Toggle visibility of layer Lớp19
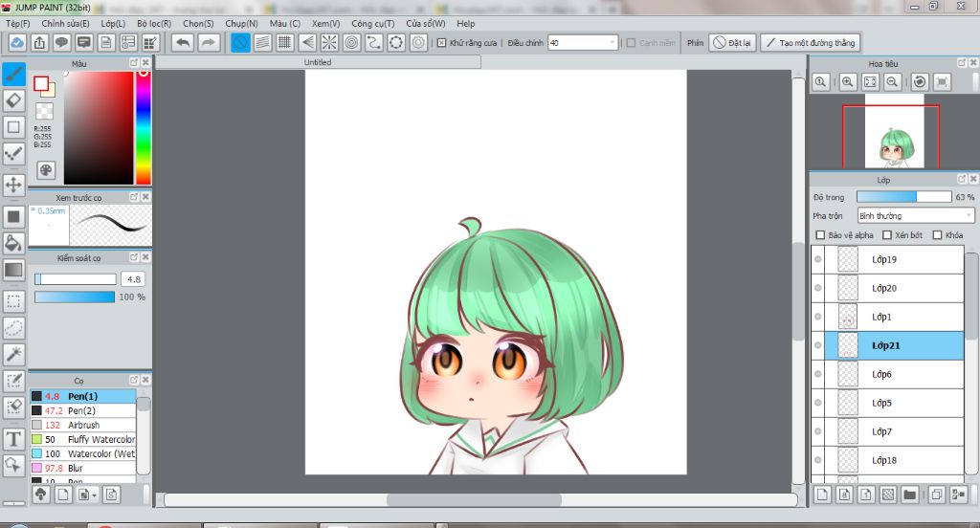This screenshot has width=980, height=528. (817, 258)
